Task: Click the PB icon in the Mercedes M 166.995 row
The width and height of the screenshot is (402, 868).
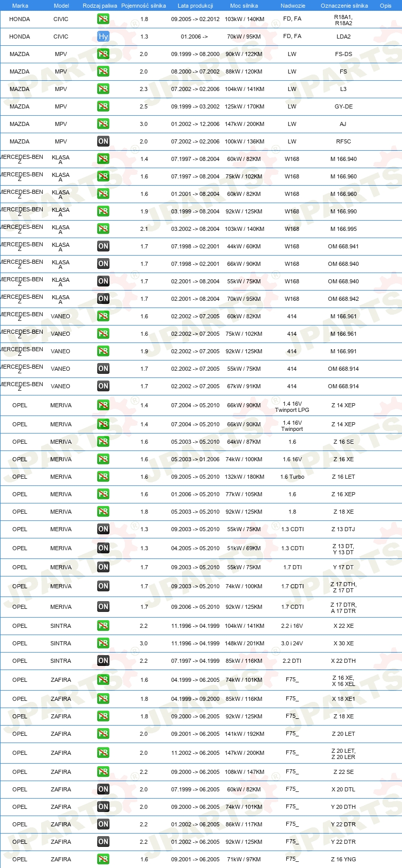Action: 103,229
